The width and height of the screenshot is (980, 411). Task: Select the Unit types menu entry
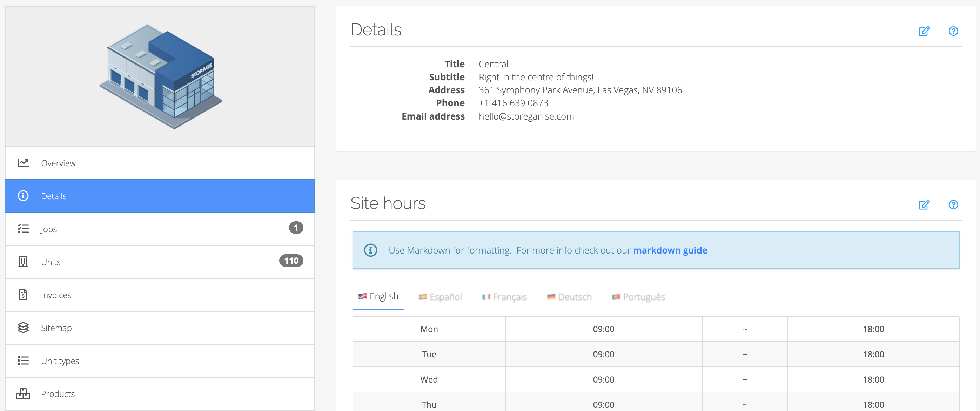click(x=60, y=361)
